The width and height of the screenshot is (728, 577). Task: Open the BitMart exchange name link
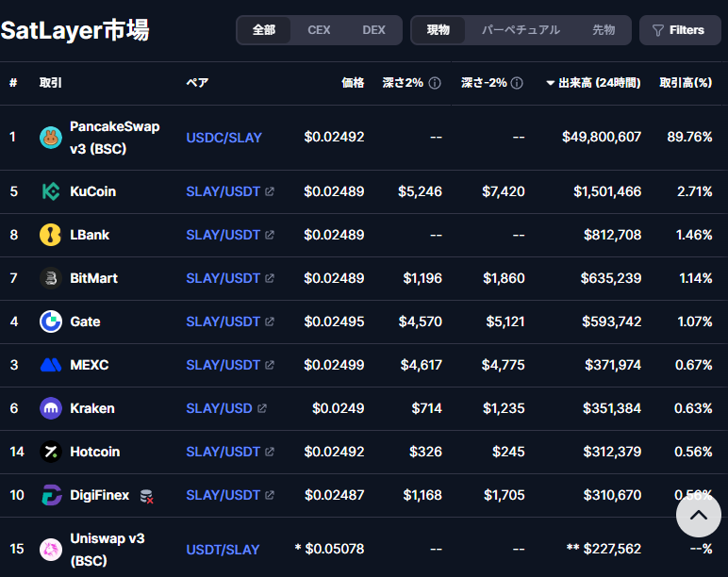[x=93, y=278]
